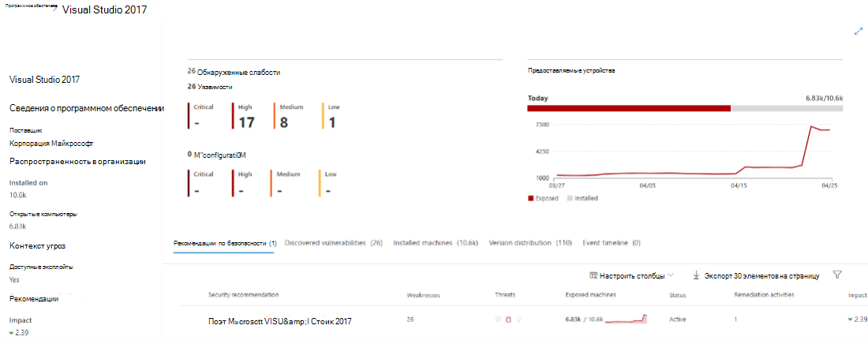868x344 pixels.
Task: Click the customize columns table icon
Action: (593, 275)
